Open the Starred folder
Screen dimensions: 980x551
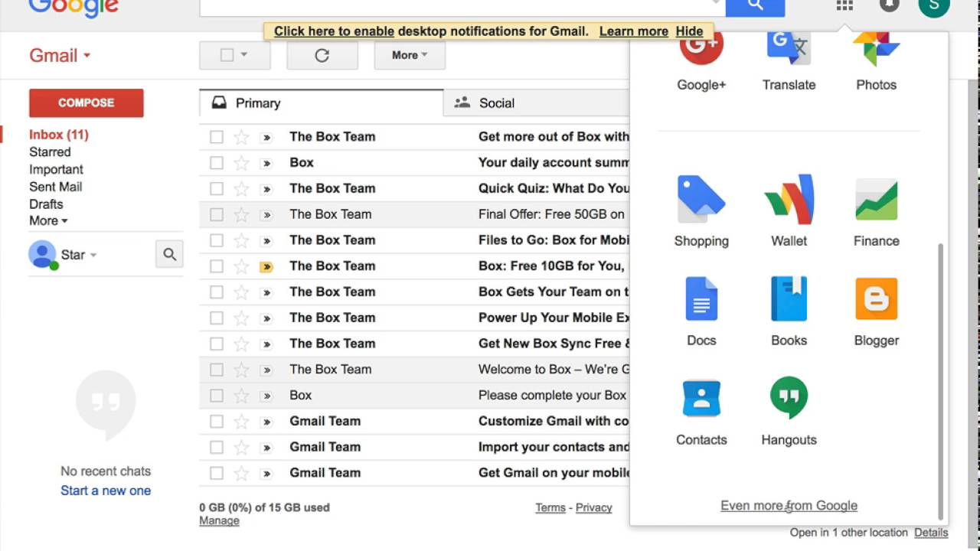point(50,152)
